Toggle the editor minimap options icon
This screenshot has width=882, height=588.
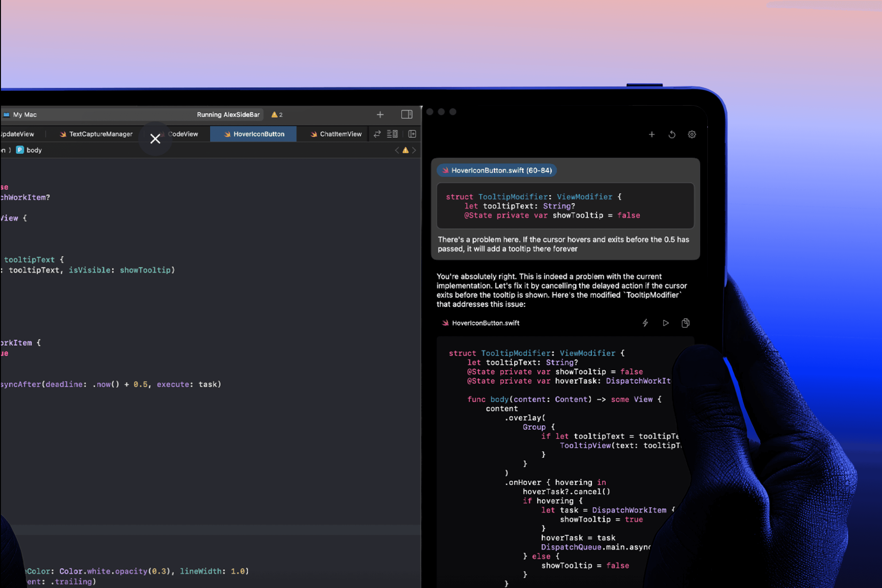392,134
